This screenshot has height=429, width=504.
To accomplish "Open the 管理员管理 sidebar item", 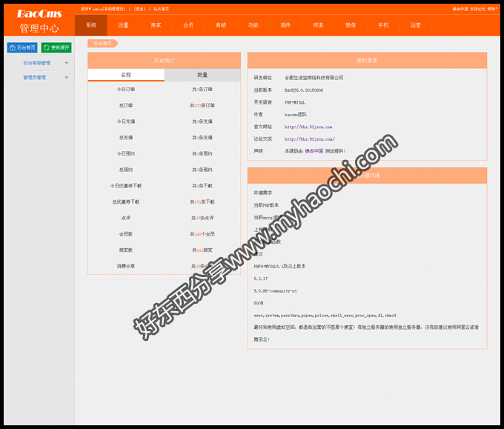I will tap(34, 78).
